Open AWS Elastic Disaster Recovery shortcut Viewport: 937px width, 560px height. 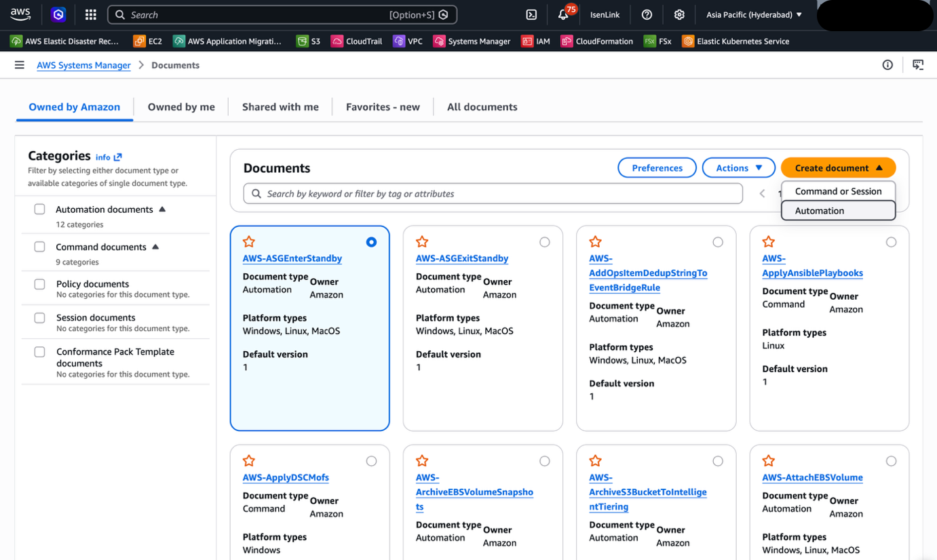click(x=64, y=41)
